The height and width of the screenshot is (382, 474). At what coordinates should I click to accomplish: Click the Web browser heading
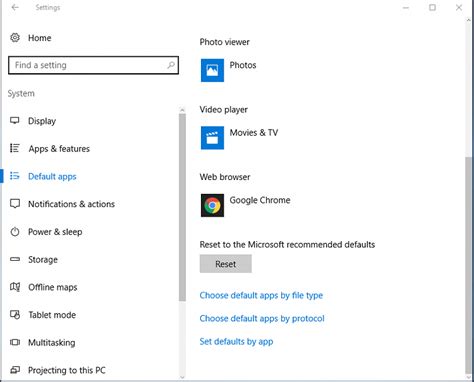click(225, 177)
